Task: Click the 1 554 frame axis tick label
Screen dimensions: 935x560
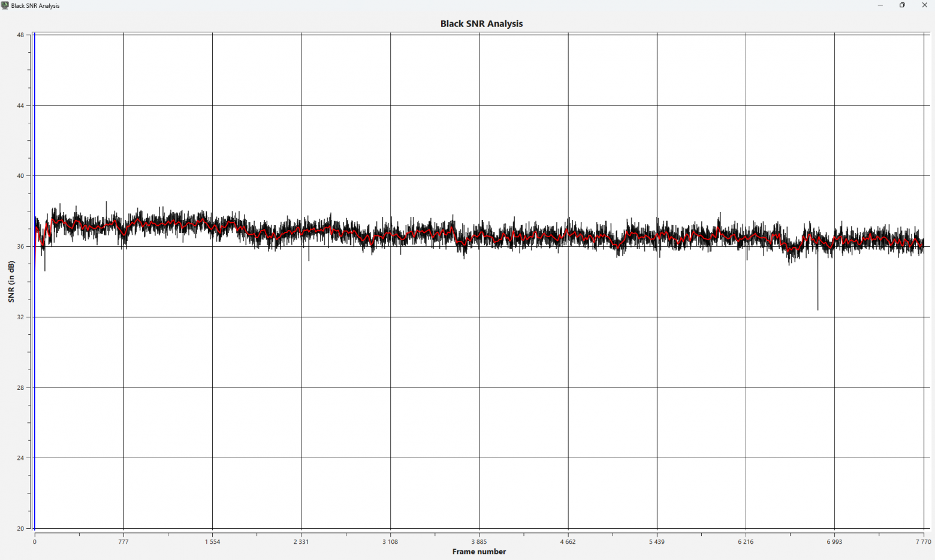Action: pyautogui.click(x=212, y=542)
